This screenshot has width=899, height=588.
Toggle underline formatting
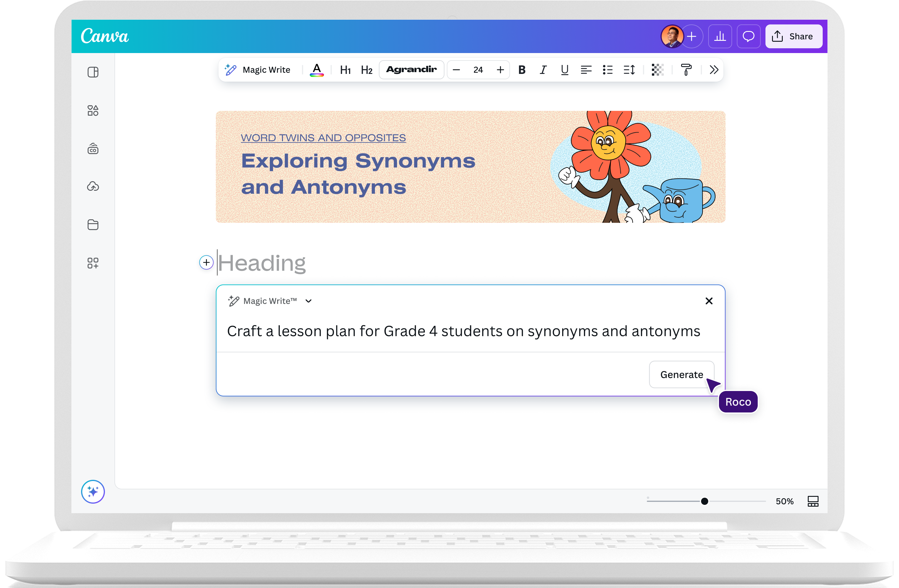click(564, 70)
